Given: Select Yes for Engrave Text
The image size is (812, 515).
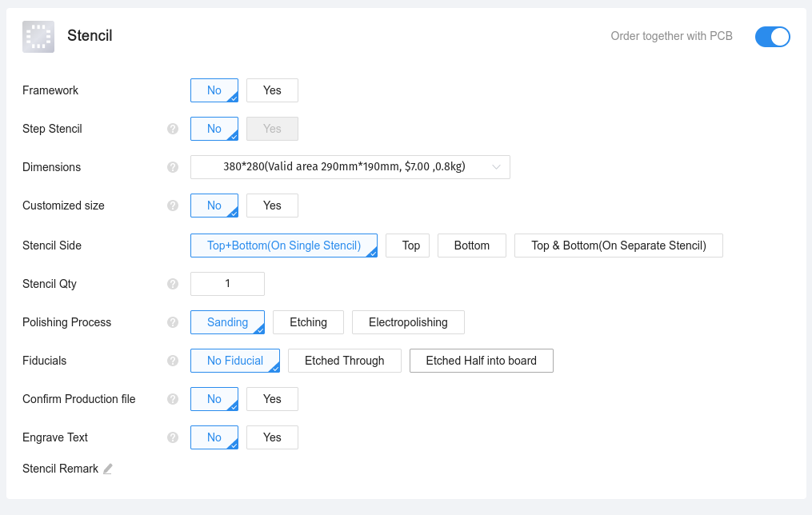Looking at the screenshot, I should (272, 437).
